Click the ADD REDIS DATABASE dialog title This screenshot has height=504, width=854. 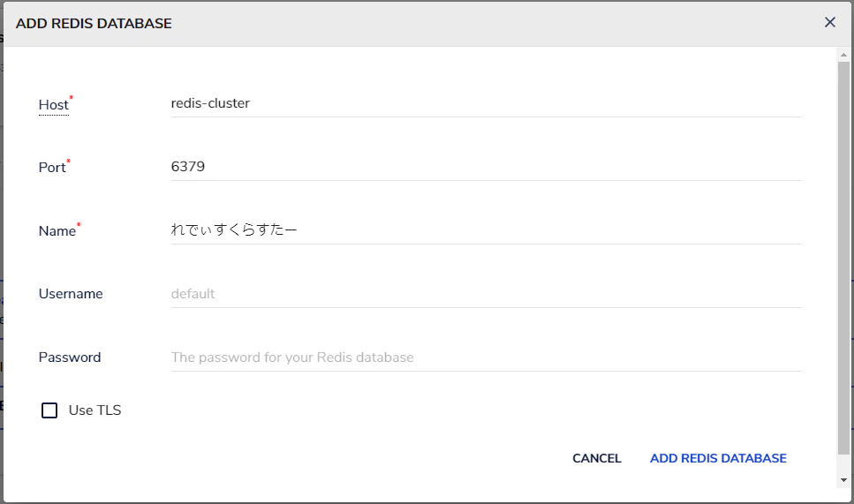click(x=94, y=24)
